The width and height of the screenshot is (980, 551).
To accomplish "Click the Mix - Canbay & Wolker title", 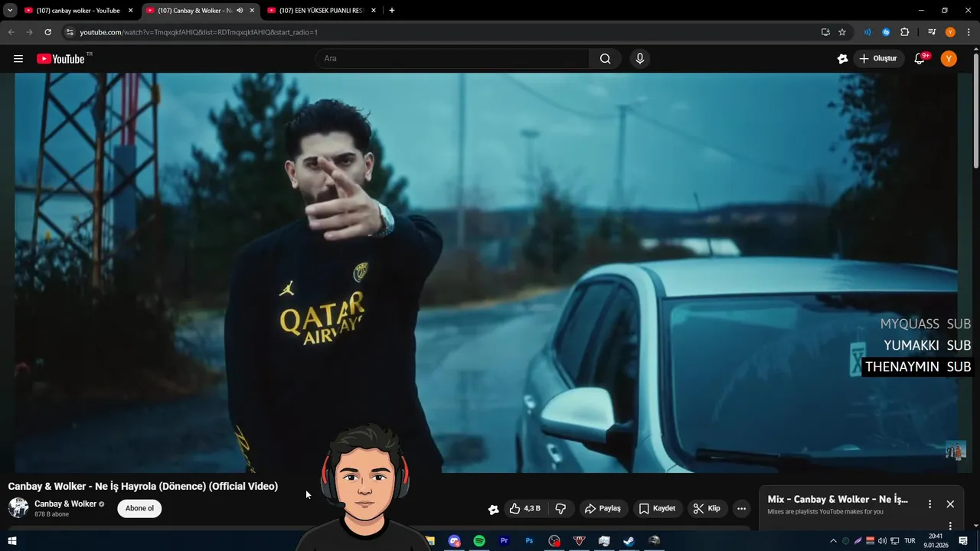I will pyautogui.click(x=838, y=499).
